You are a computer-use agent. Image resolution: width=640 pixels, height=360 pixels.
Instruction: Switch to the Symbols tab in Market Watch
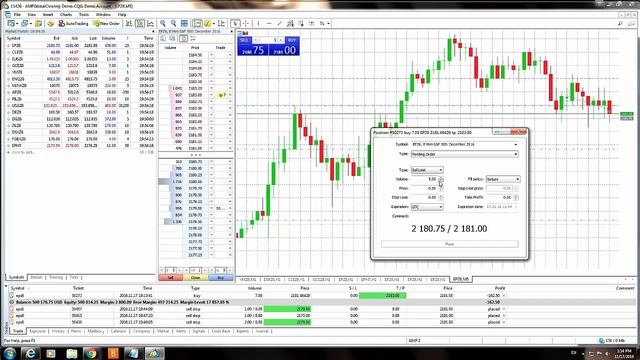point(16,278)
